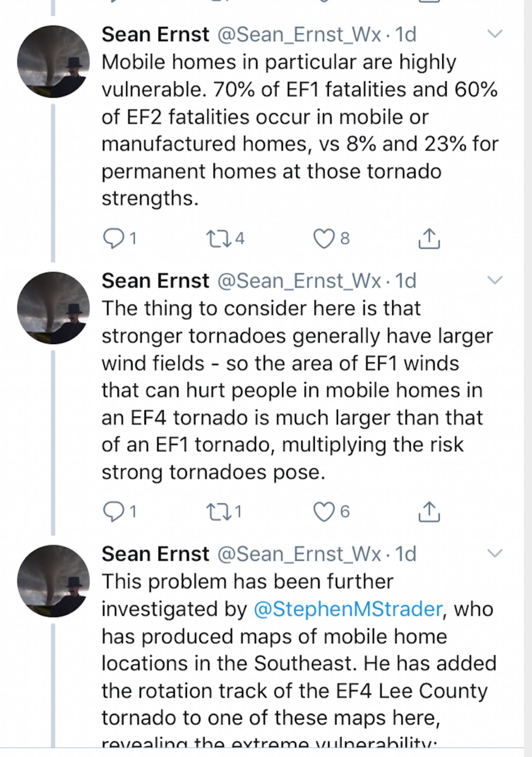Screen dimensions: 532x757
Task: Open the chevron menu on the @StephenMStrader tweet
Action: click(495, 553)
